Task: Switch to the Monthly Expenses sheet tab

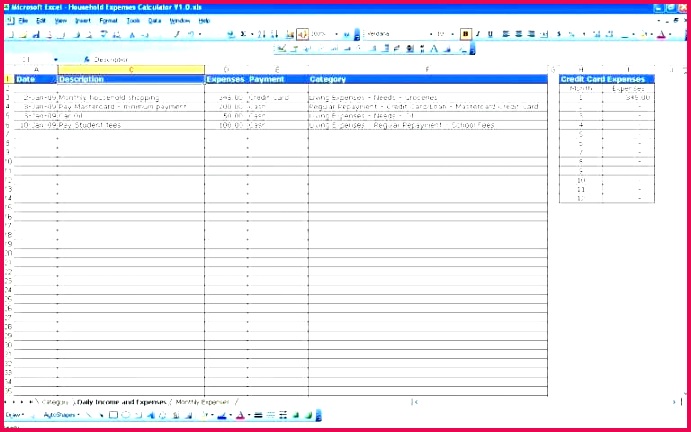Action: pos(202,402)
